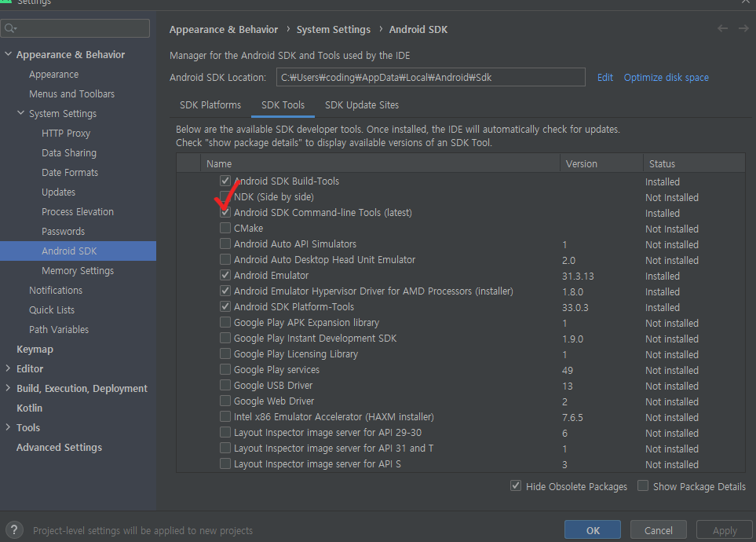Screen dimensions: 756x542
Task: Select Passwords settings item
Action: 63,231
